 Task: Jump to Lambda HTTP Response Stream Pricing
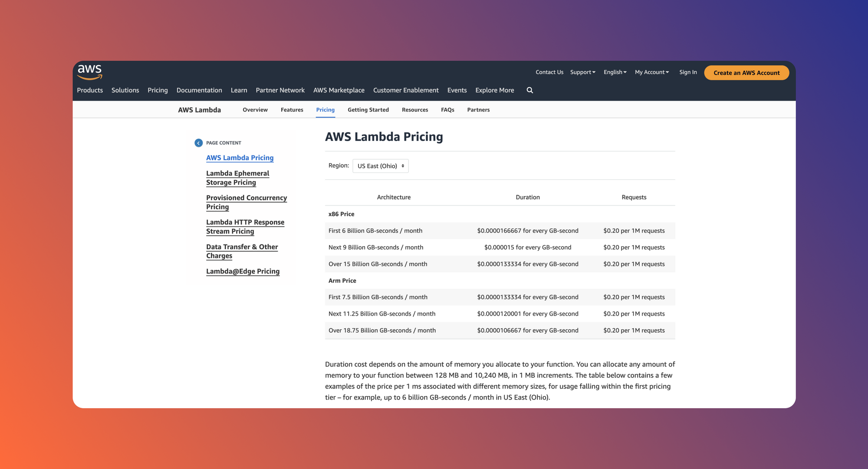tap(245, 227)
